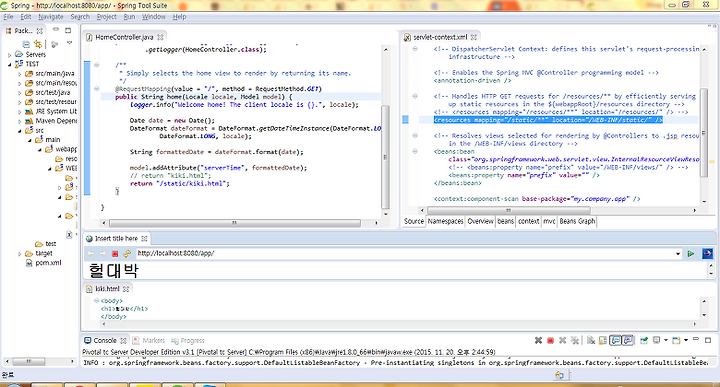
Task: Collapse the body element fold in kiki.html
Action: [96, 301]
